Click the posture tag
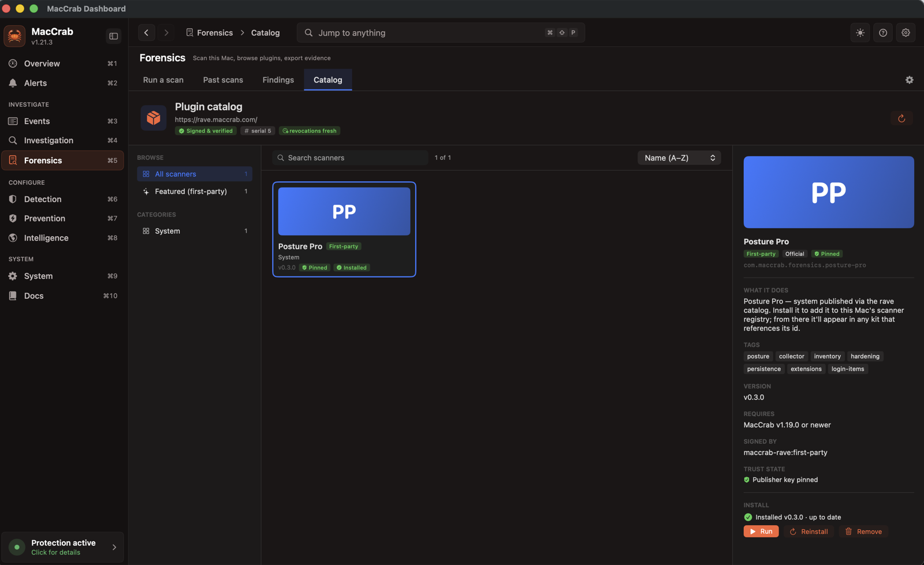Screen dimensions: 924x565 click(758, 356)
